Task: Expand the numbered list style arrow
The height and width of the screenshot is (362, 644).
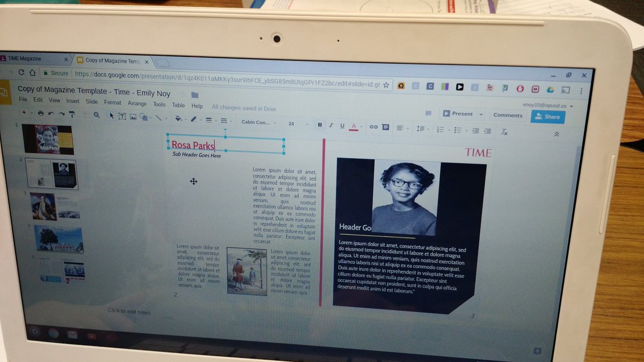Action: (448, 130)
